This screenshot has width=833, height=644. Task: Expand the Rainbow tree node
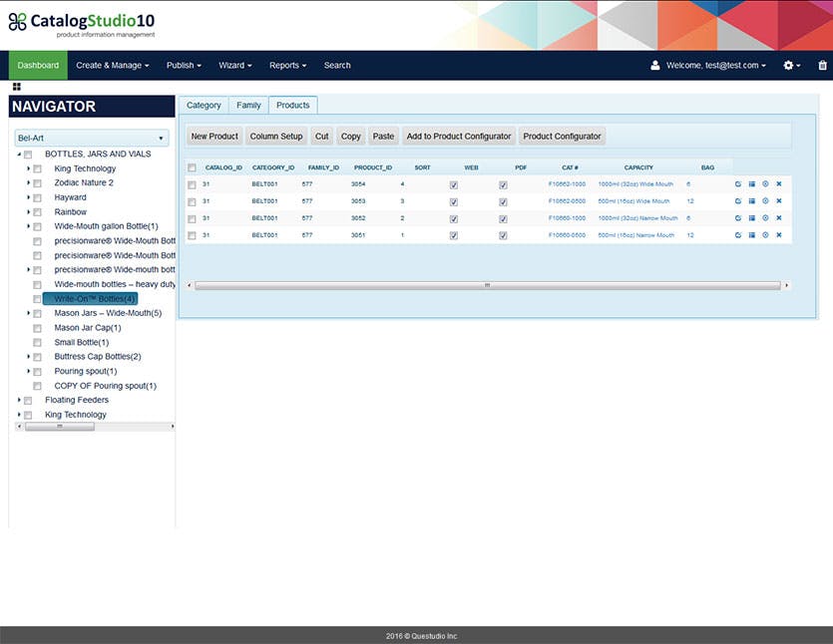28,211
